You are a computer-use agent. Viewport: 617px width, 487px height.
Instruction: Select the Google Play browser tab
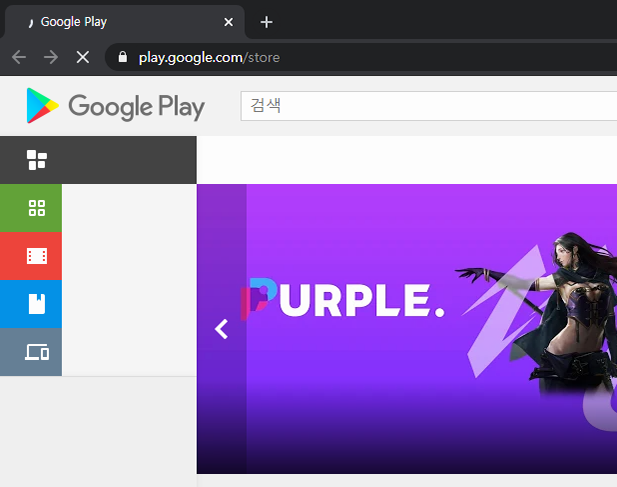tap(124, 22)
